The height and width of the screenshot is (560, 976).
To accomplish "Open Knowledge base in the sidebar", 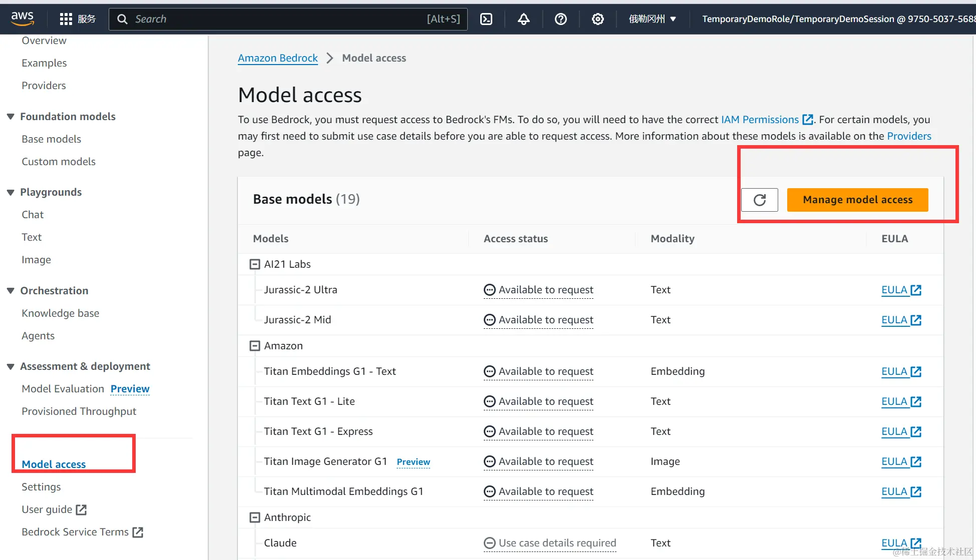I will click(60, 313).
